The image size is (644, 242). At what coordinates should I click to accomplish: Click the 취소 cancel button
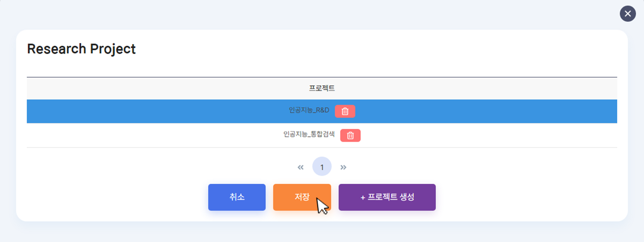(x=237, y=197)
